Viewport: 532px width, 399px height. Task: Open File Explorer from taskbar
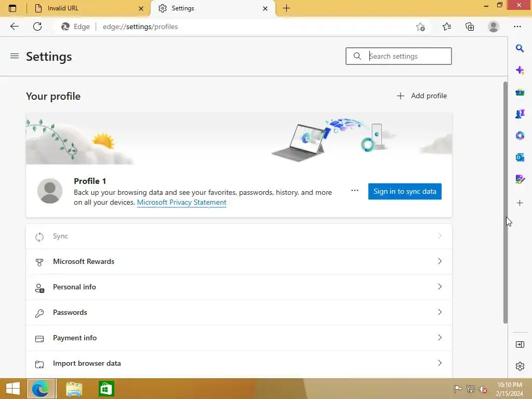tap(74, 389)
